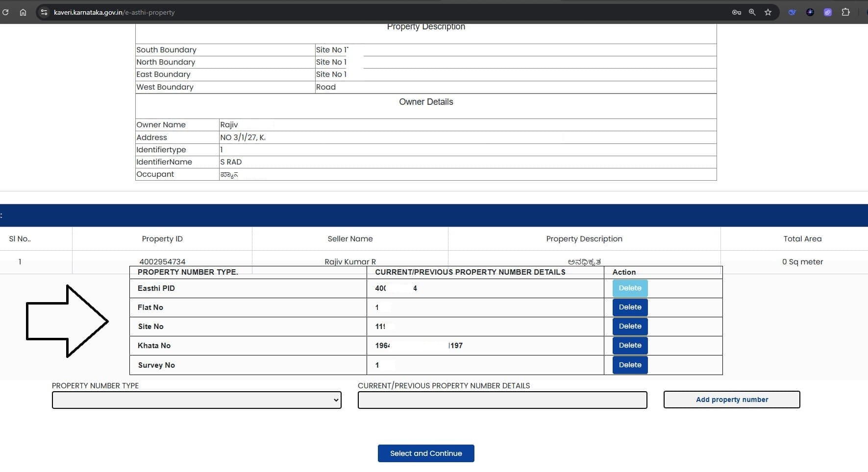Click the dark sparkle extension icon
The image size is (868, 472).
coord(810,12)
